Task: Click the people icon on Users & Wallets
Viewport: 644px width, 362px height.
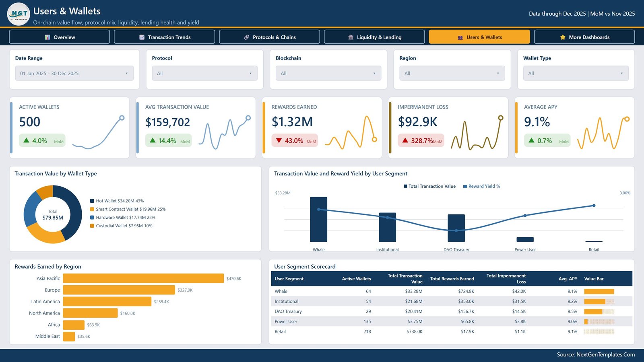Action: point(460,37)
